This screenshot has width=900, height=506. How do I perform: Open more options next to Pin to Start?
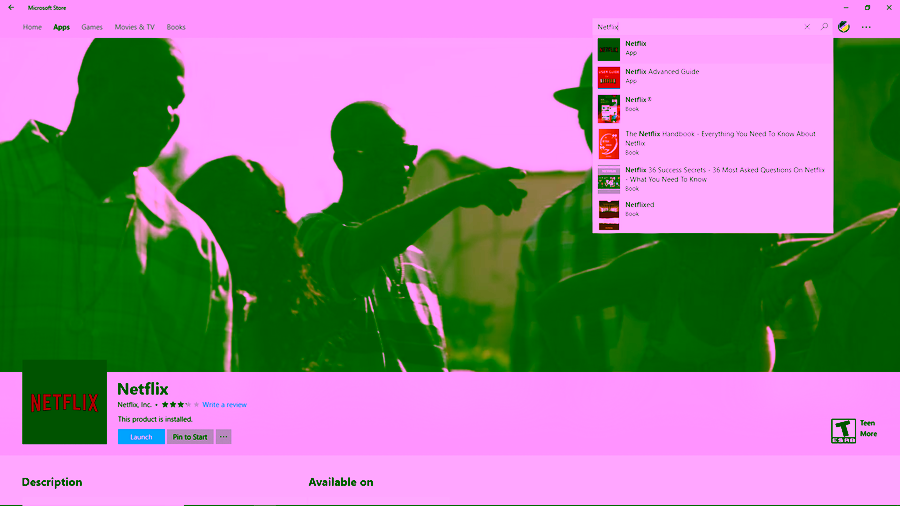(x=223, y=437)
